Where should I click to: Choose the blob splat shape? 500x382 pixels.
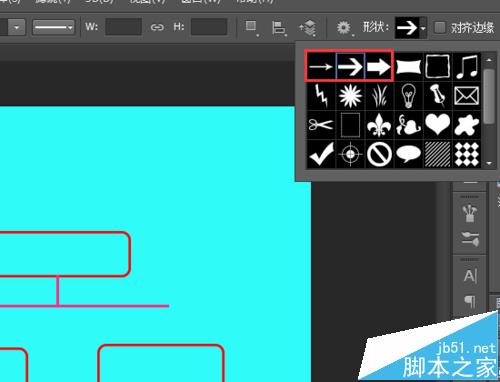[x=467, y=125]
